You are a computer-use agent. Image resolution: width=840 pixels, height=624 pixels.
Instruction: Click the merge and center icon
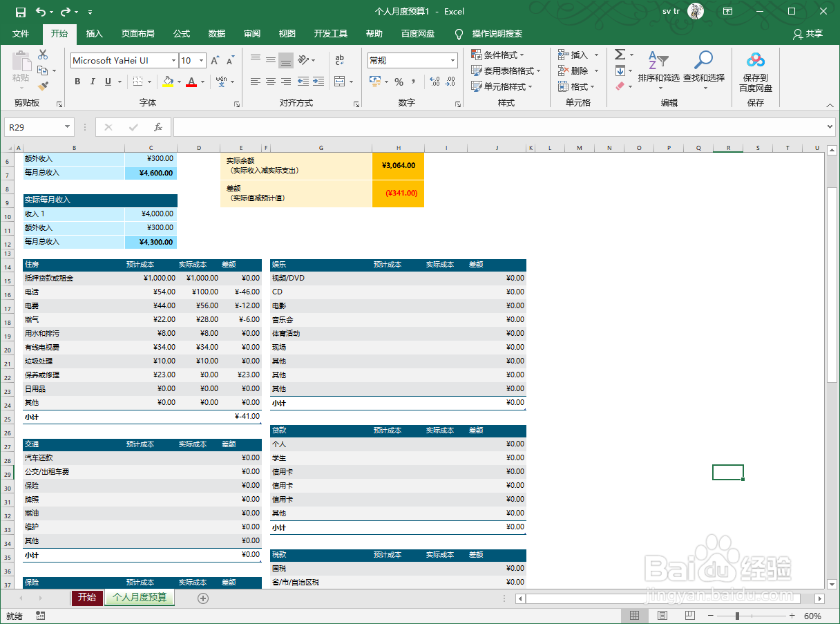[339, 82]
